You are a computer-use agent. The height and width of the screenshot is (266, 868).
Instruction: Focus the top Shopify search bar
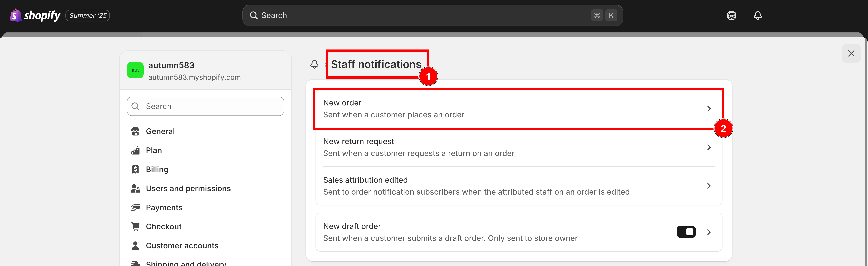click(432, 15)
